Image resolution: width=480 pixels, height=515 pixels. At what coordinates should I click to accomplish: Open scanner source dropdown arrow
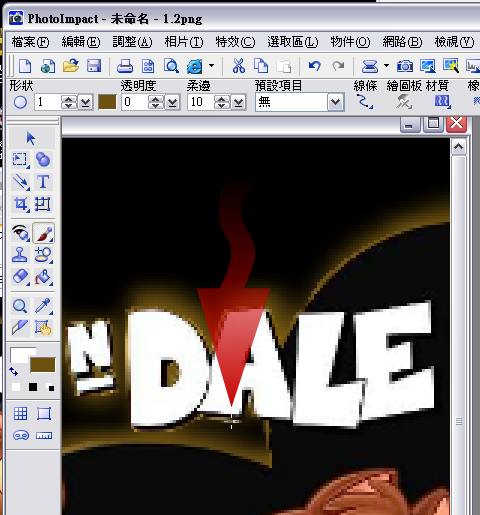pos(386,66)
